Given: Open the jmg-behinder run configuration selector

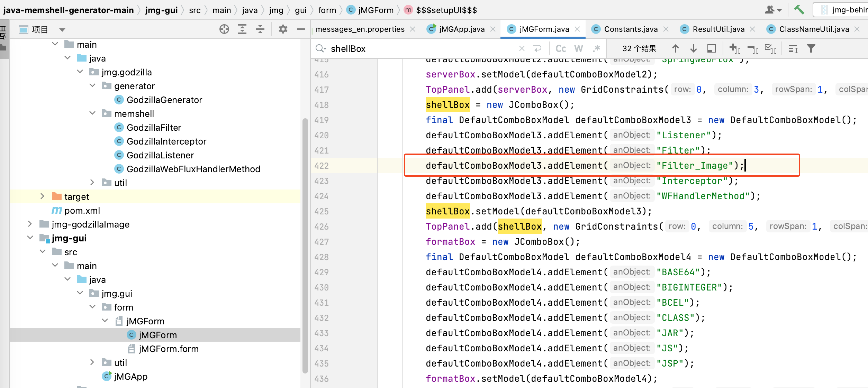Looking at the screenshot, I should pos(841,10).
